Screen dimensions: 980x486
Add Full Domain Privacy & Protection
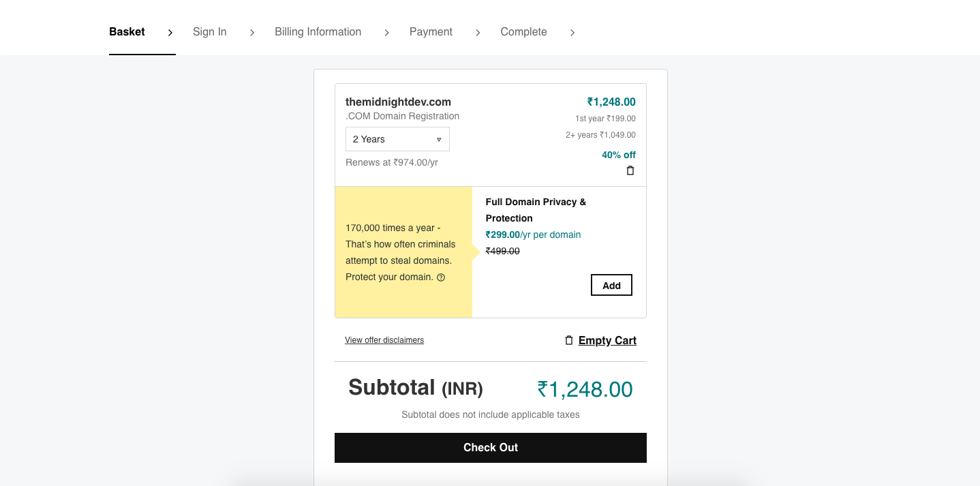[611, 286]
